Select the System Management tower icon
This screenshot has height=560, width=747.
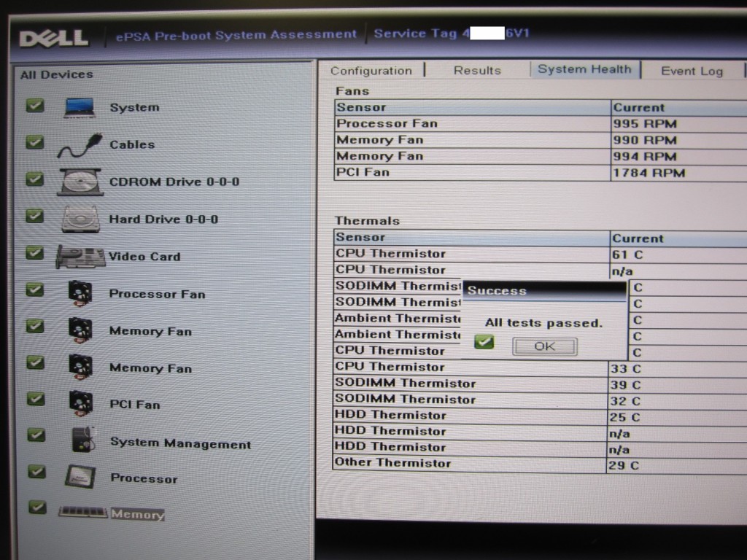(x=83, y=440)
